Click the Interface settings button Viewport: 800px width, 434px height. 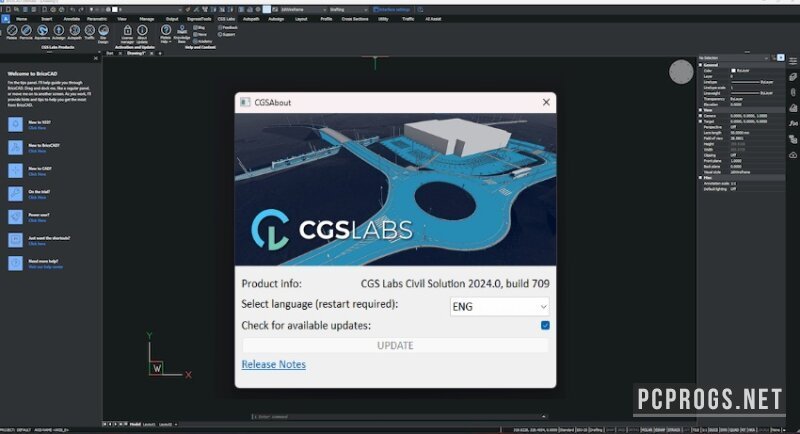pos(392,10)
